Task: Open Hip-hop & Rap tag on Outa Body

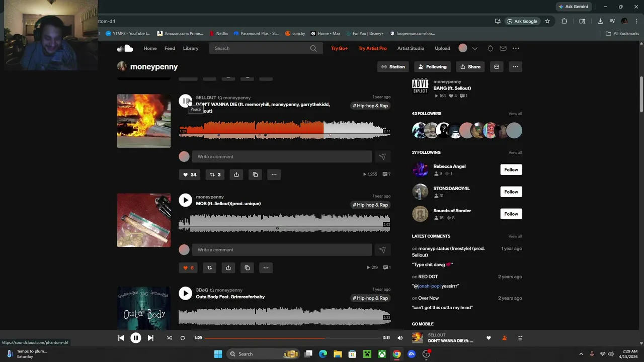Action: coord(370,298)
